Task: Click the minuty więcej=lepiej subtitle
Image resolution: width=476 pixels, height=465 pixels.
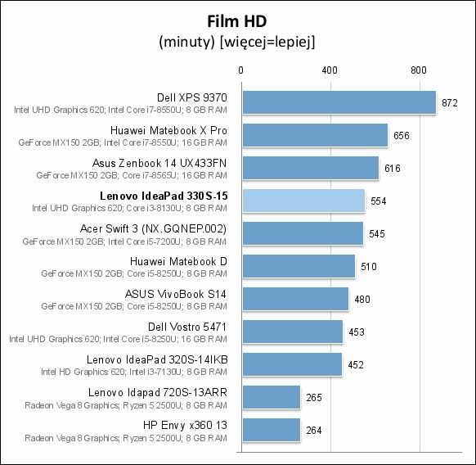Action: point(237,42)
